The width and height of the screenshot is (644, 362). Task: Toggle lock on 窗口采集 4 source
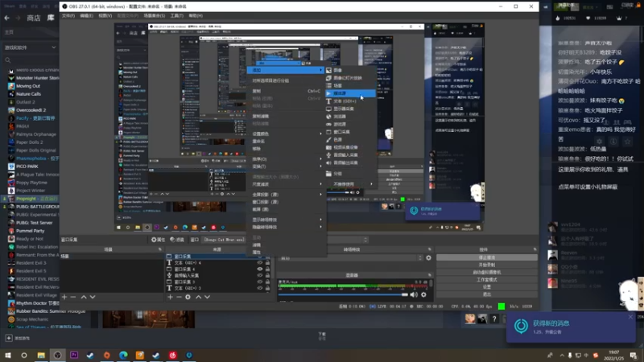pyautogui.click(x=268, y=269)
